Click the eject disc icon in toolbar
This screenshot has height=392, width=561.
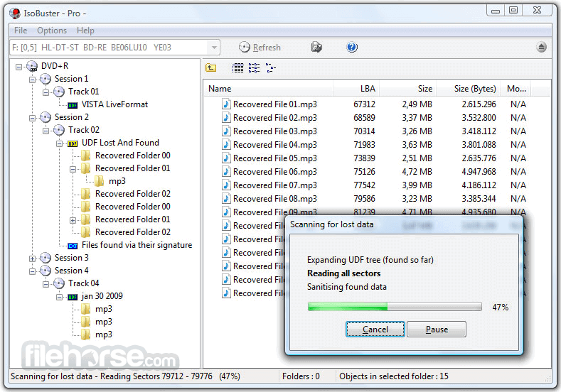(x=541, y=48)
